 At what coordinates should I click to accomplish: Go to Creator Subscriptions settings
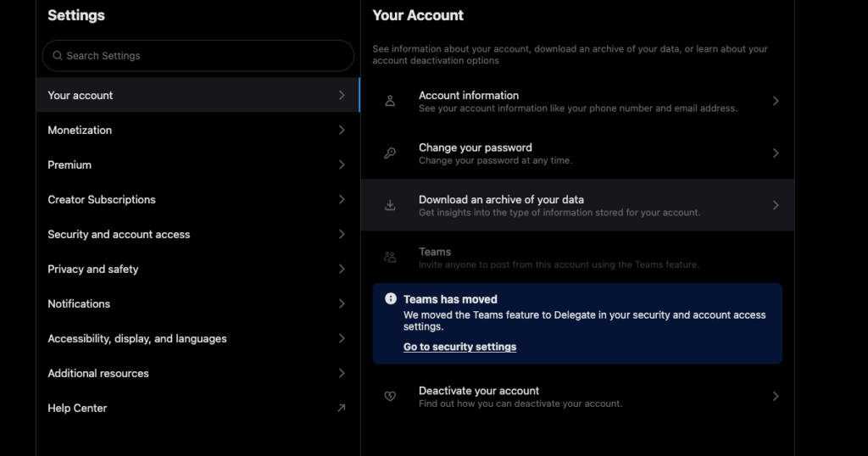click(198, 200)
